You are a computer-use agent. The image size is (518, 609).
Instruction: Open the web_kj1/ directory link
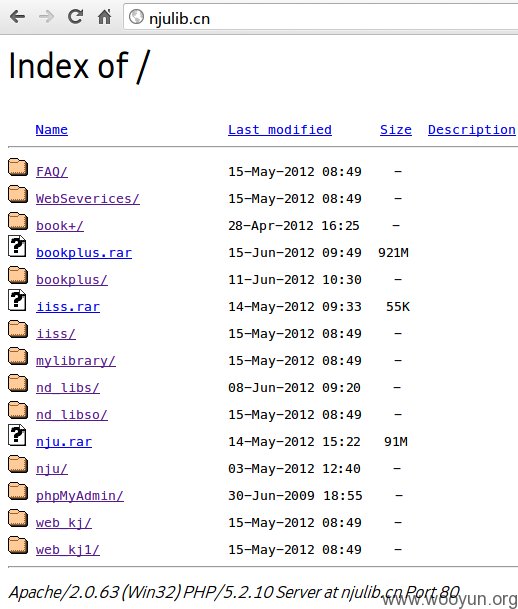(68, 550)
